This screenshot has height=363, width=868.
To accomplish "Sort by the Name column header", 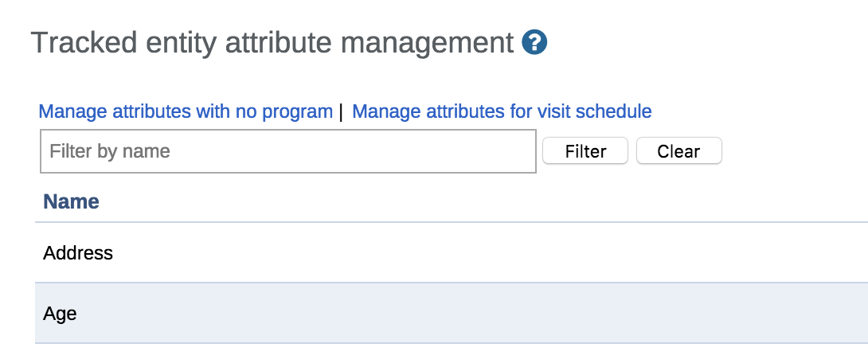I will (71, 201).
